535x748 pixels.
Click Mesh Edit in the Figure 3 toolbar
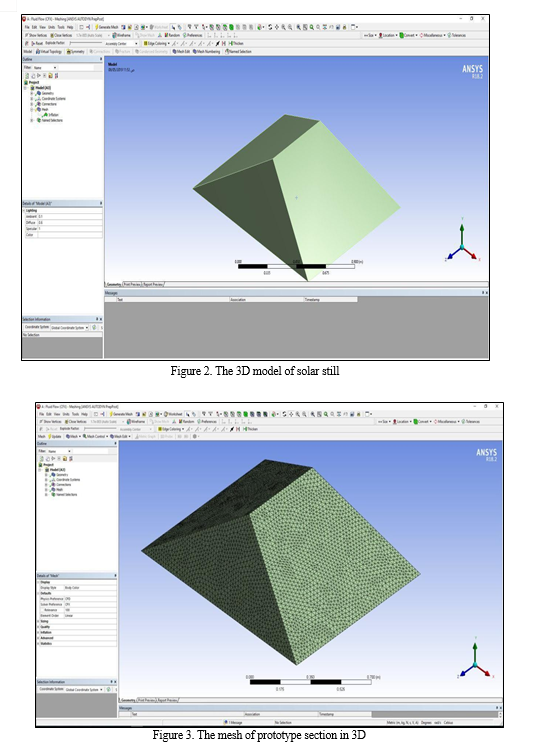(120, 436)
